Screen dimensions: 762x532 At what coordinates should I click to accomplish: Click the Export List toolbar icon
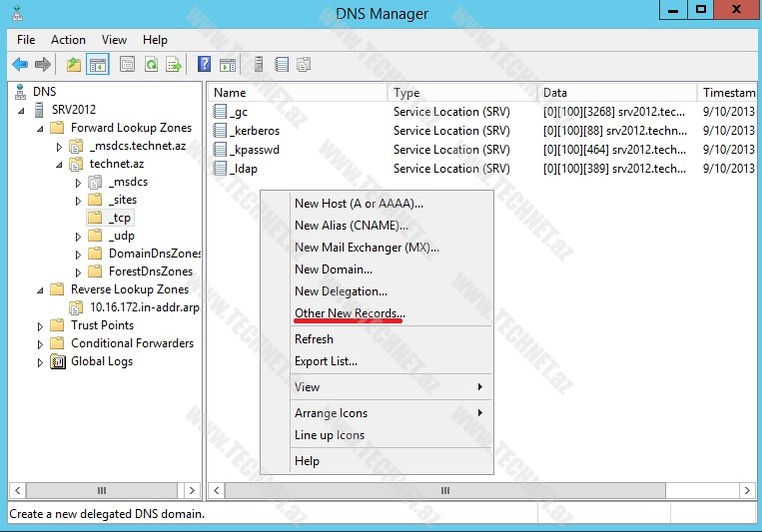coord(174,65)
